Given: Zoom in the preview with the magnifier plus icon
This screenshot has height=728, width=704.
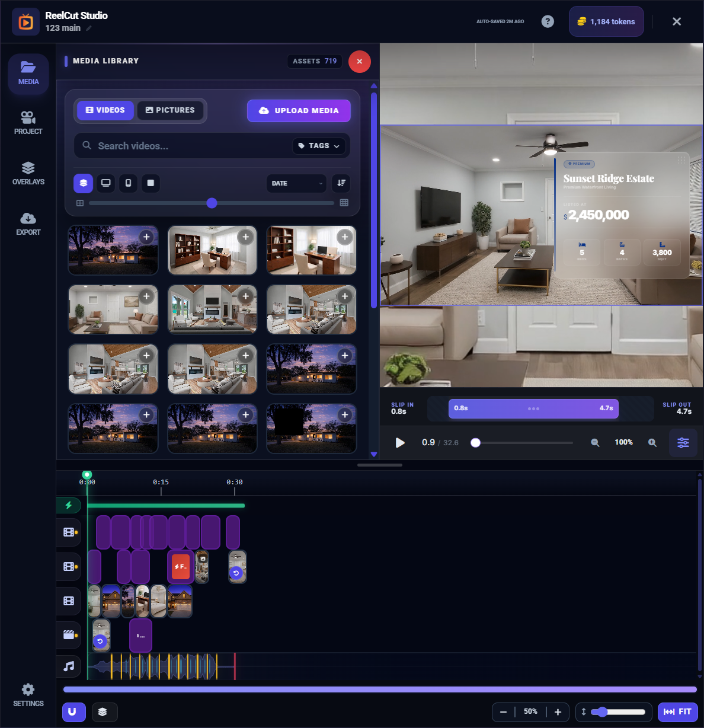Looking at the screenshot, I should [652, 442].
